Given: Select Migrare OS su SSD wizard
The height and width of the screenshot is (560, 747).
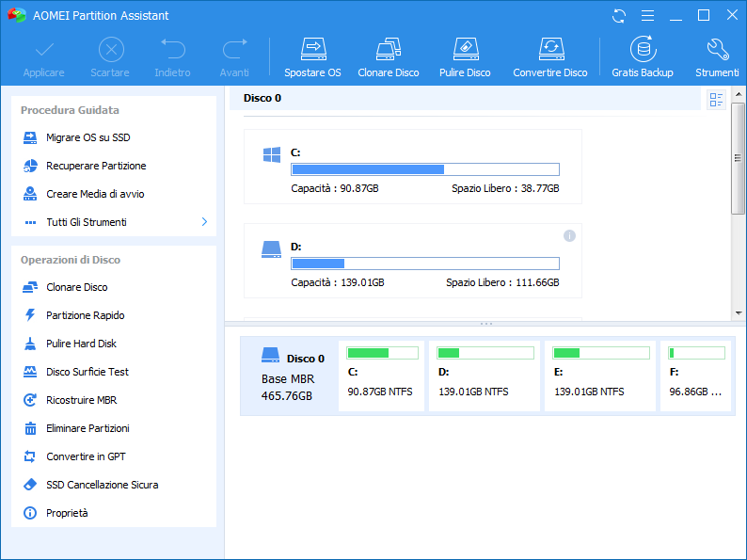Looking at the screenshot, I should click(87, 137).
